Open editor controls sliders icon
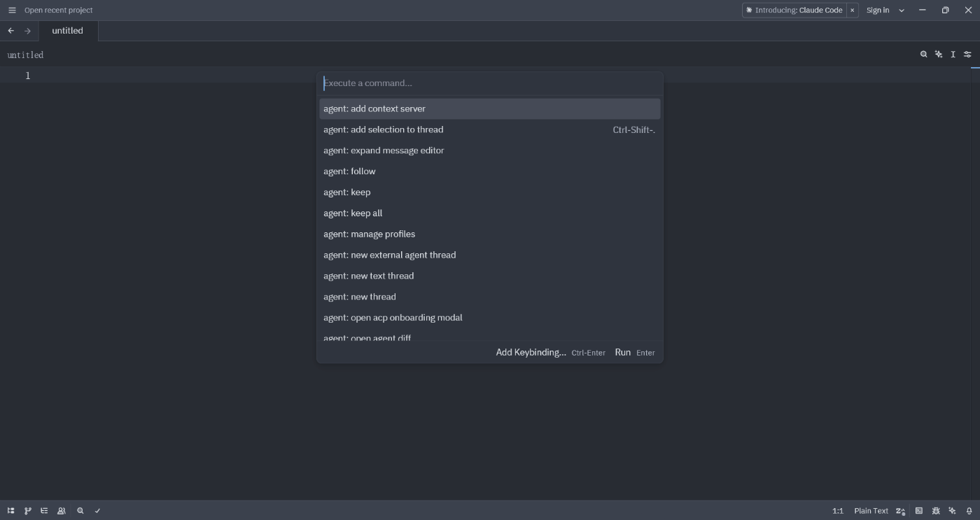Screen dimensions: 980x520 pyautogui.click(x=967, y=55)
